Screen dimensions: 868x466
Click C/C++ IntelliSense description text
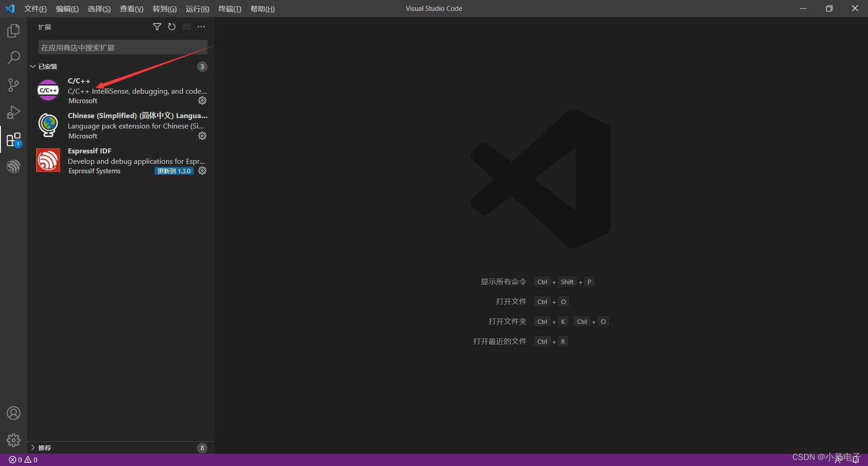(137, 91)
